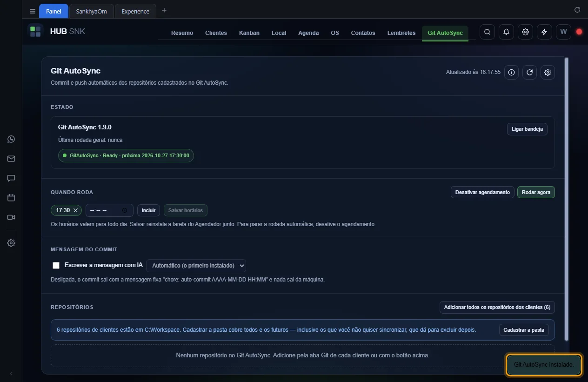The width and height of the screenshot is (588, 382).
Task: Click the HUB SNK logo icon
Action: (35, 32)
